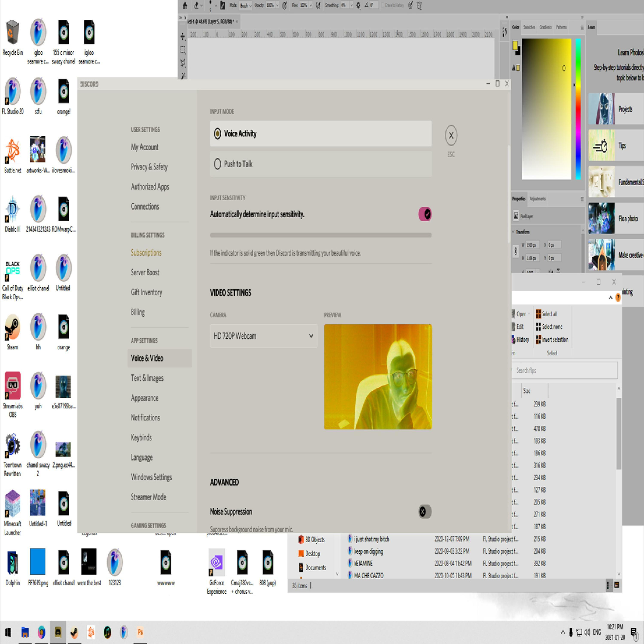Click the rainbow hue slider strip
Screen dimensions: 644x644
point(578,109)
